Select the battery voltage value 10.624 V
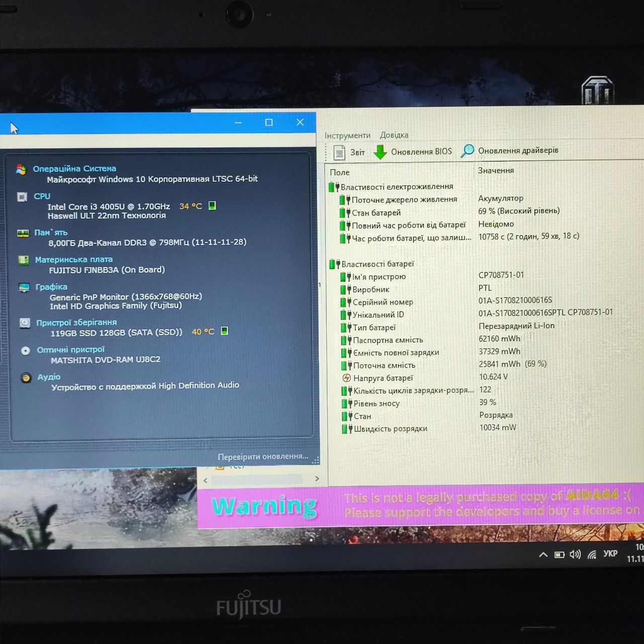This screenshot has width=644, height=644. pos(494,376)
